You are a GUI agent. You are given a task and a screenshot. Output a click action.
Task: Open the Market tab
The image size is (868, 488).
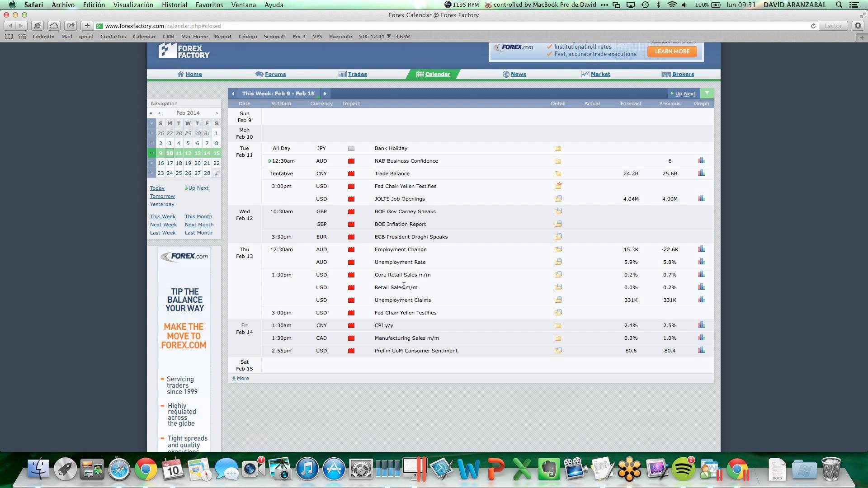(600, 74)
